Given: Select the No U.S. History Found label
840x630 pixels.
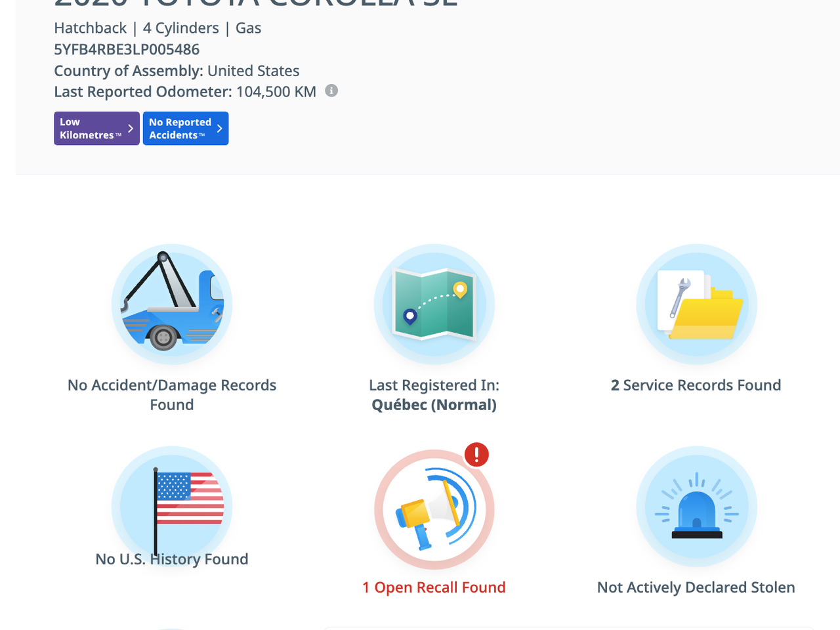Looking at the screenshot, I should click(172, 559).
